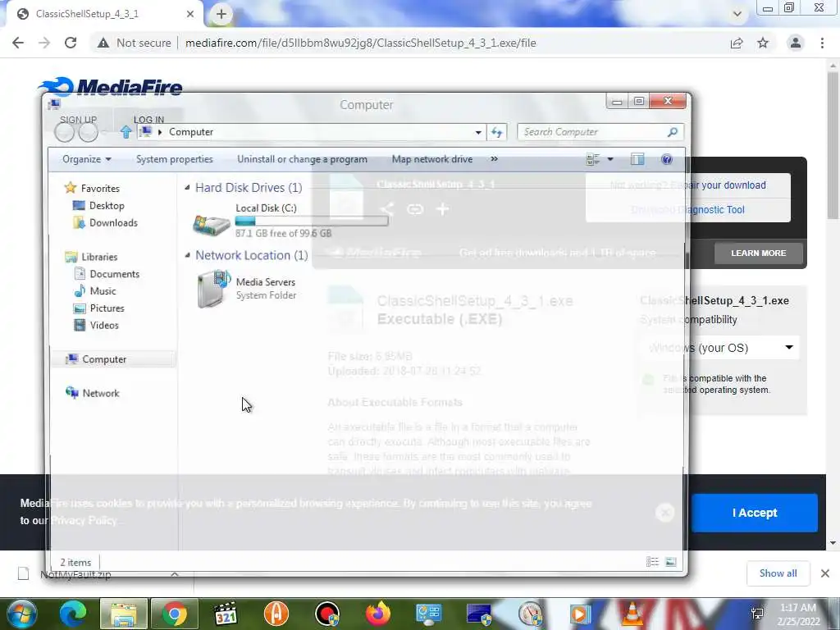The image size is (840, 630).
Task: Click the taskbar clock showing 1:17 AM
Action: 798,614
